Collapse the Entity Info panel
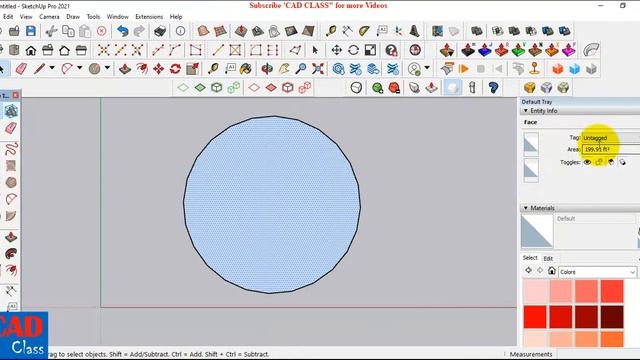This screenshot has width=640, height=360. (x=526, y=111)
